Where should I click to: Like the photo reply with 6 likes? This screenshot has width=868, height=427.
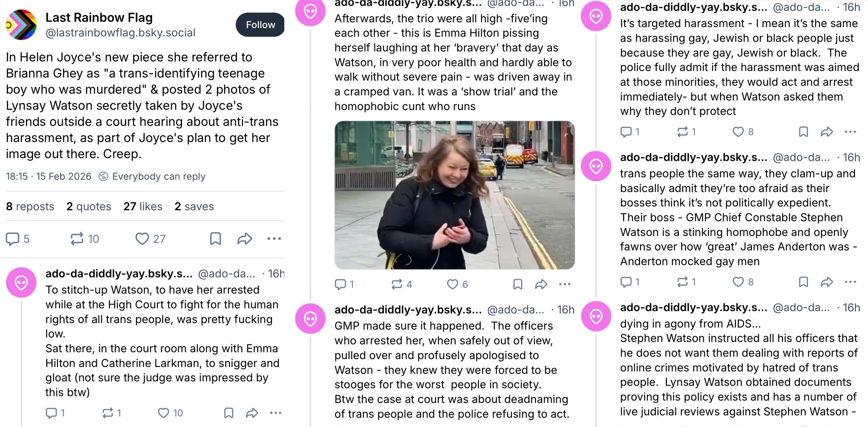click(453, 284)
